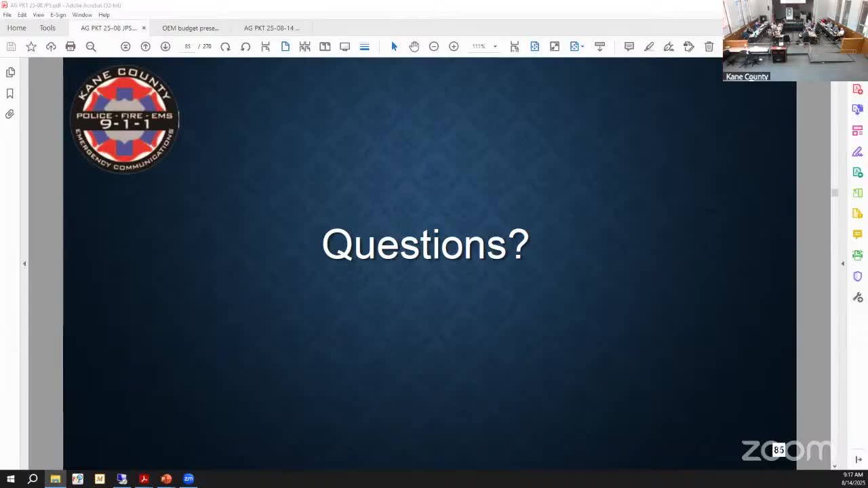The image size is (868, 488).
Task: Open the Highlight text pen tool
Action: pyautogui.click(x=649, y=46)
